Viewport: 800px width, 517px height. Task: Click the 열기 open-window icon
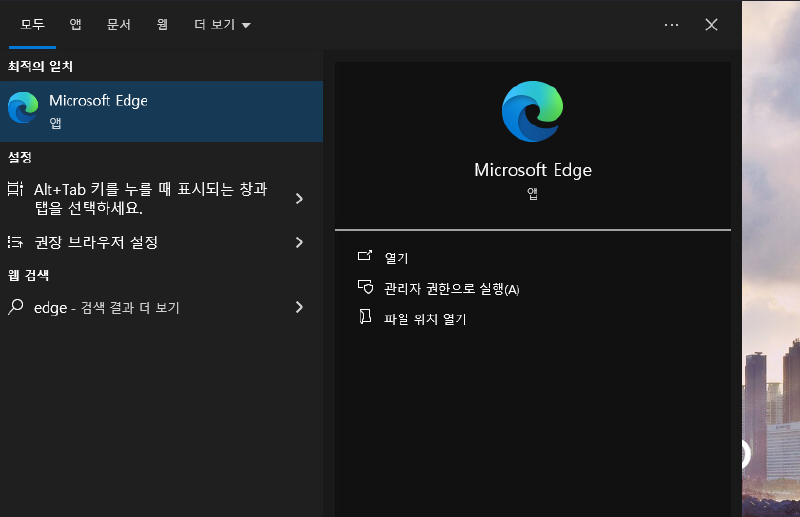pyautogui.click(x=365, y=257)
